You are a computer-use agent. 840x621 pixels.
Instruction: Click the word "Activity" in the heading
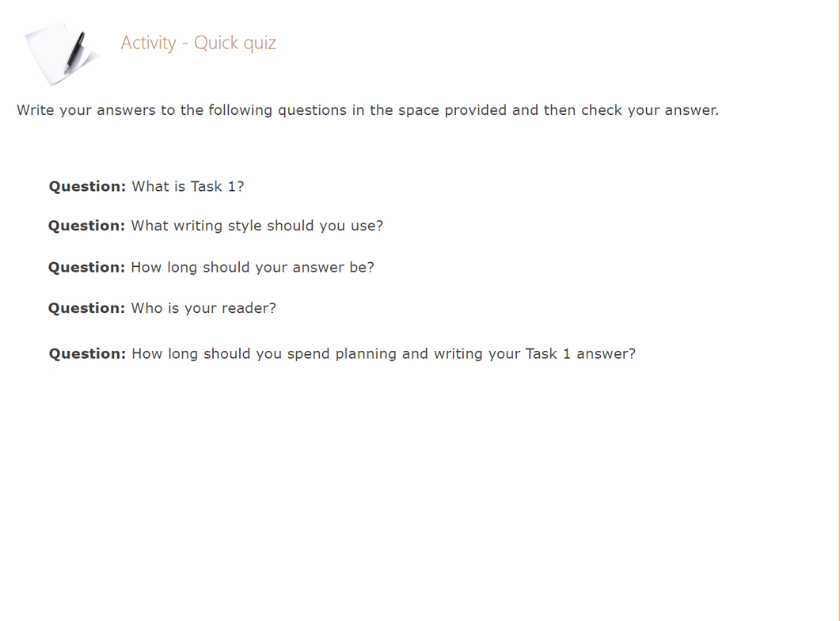coord(148,43)
